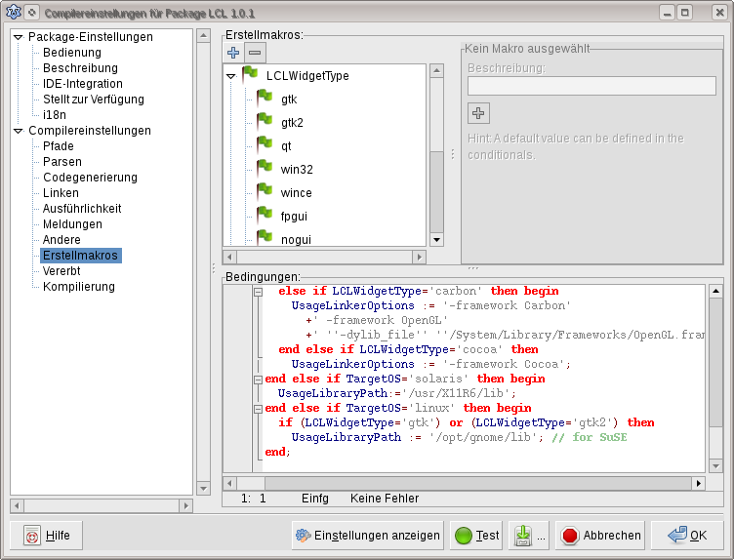This screenshot has width=734, height=560.
Task: Select the Kompilierung entry in the tree
Action: point(78,287)
